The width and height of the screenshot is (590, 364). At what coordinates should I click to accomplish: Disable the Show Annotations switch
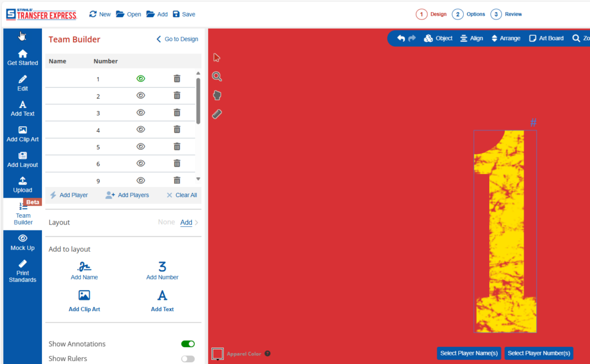[188, 344]
